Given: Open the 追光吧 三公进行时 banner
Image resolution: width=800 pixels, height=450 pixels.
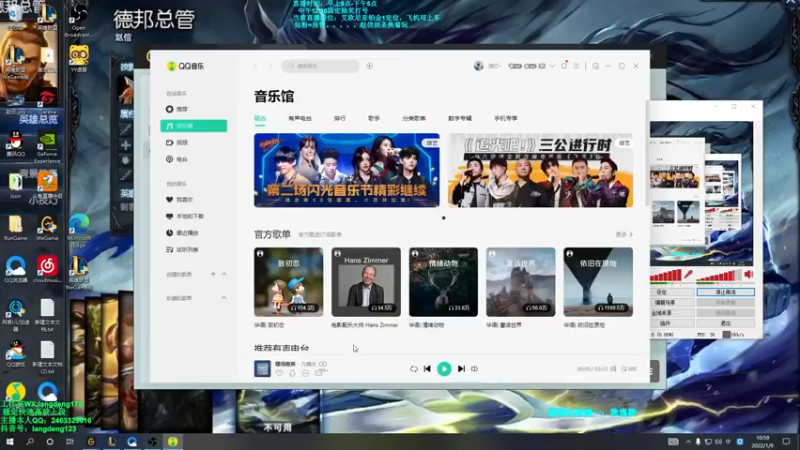Looking at the screenshot, I should 541,170.
